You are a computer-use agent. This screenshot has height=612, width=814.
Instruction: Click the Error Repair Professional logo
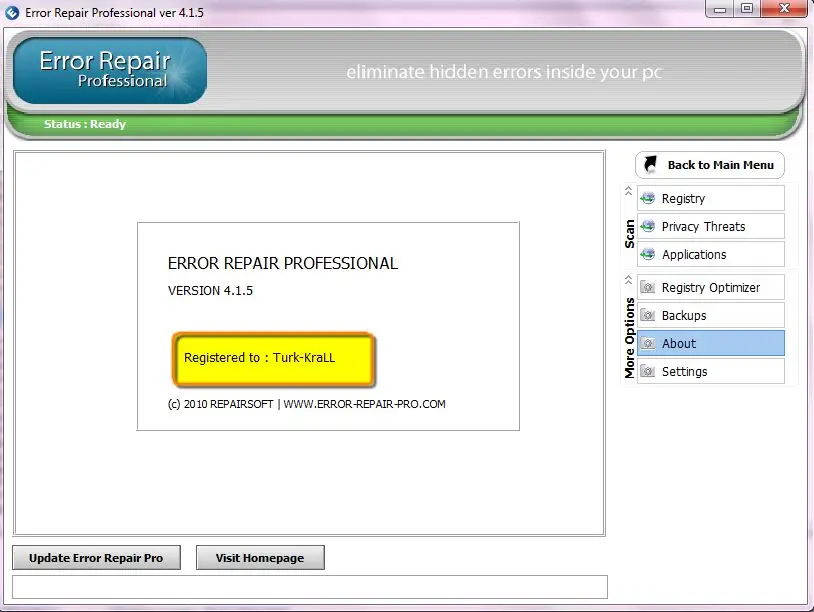tap(110, 71)
